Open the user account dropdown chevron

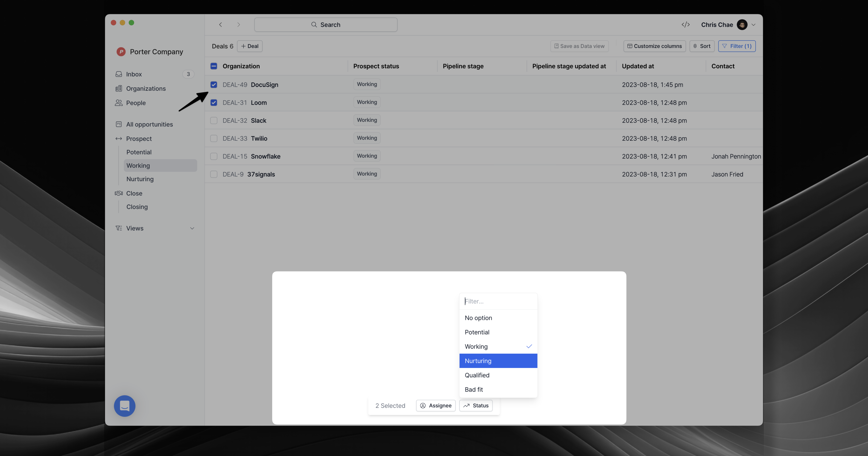pyautogui.click(x=753, y=25)
